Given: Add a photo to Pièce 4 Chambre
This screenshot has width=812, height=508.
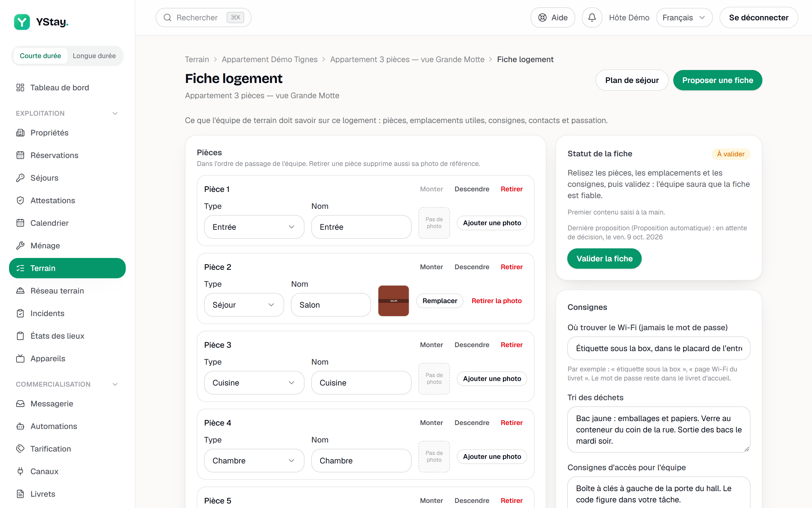Looking at the screenshot, I should point(492,457).
